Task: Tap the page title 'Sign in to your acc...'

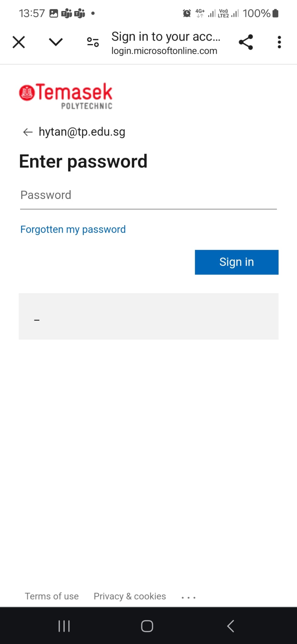Action: [166, 37]
